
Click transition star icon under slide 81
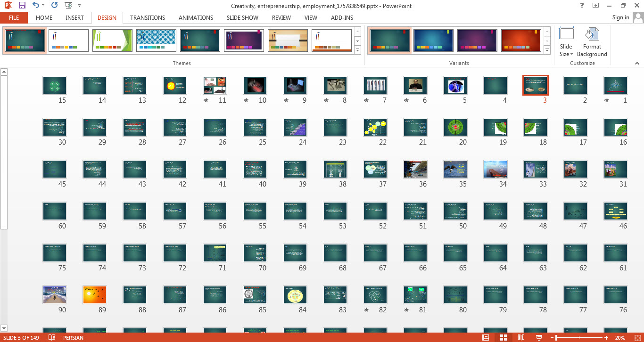click(x=406, y=310)
